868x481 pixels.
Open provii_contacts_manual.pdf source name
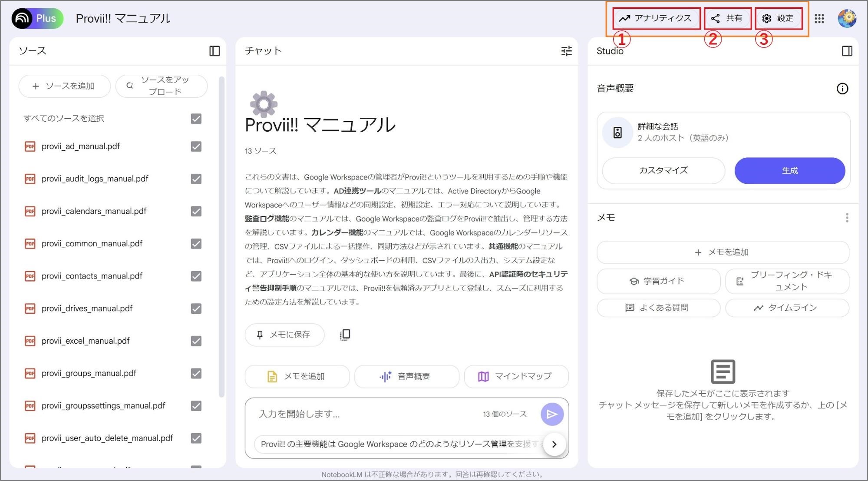click(x=92, y=276)
